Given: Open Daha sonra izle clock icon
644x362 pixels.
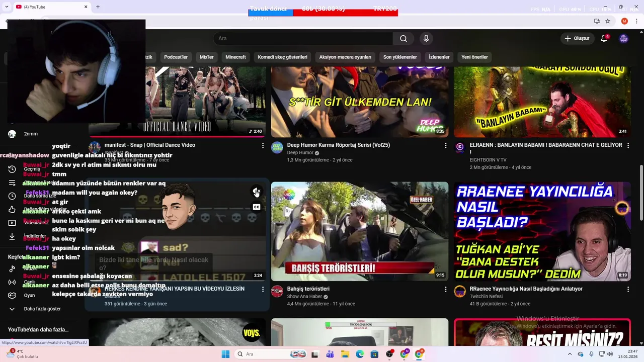Looking at the screenshot, I should pos(12,196).
